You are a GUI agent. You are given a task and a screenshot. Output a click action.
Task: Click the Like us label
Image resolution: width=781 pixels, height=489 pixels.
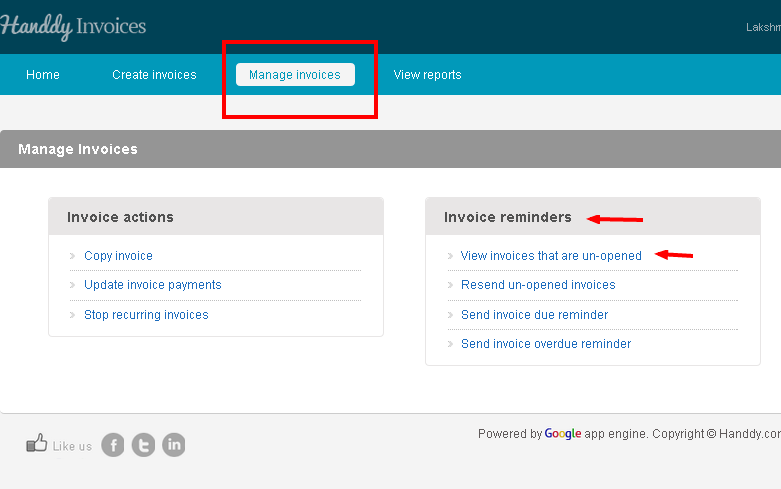[x=72, y=446]
